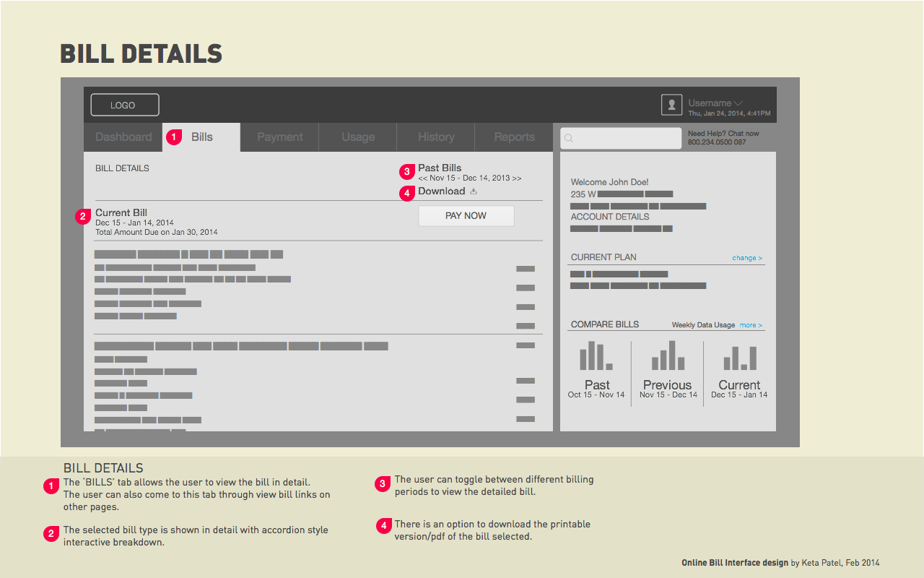Click the Download link
Image resolution: width=924 pixels, height=578 pixels.
(x=441, y=191)
